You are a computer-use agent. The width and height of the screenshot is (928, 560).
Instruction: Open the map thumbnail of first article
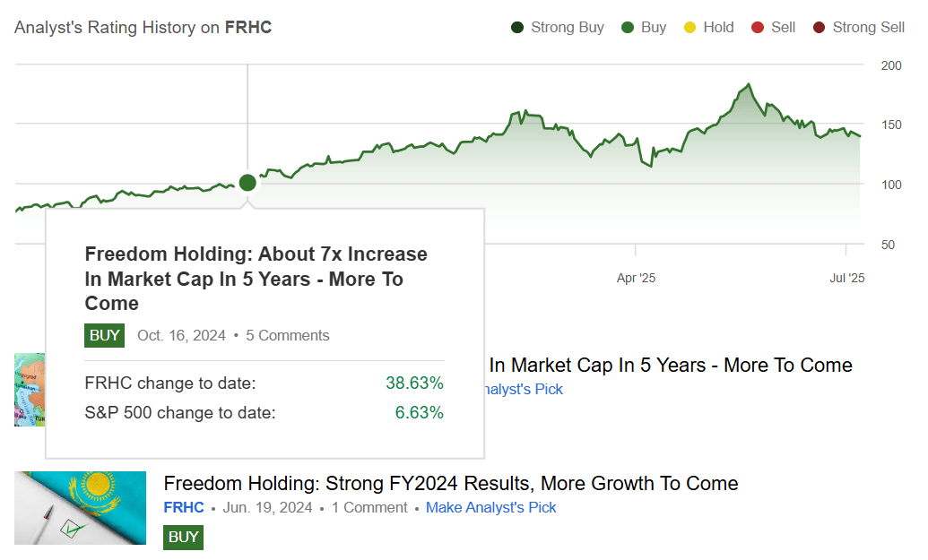(30, 389)
